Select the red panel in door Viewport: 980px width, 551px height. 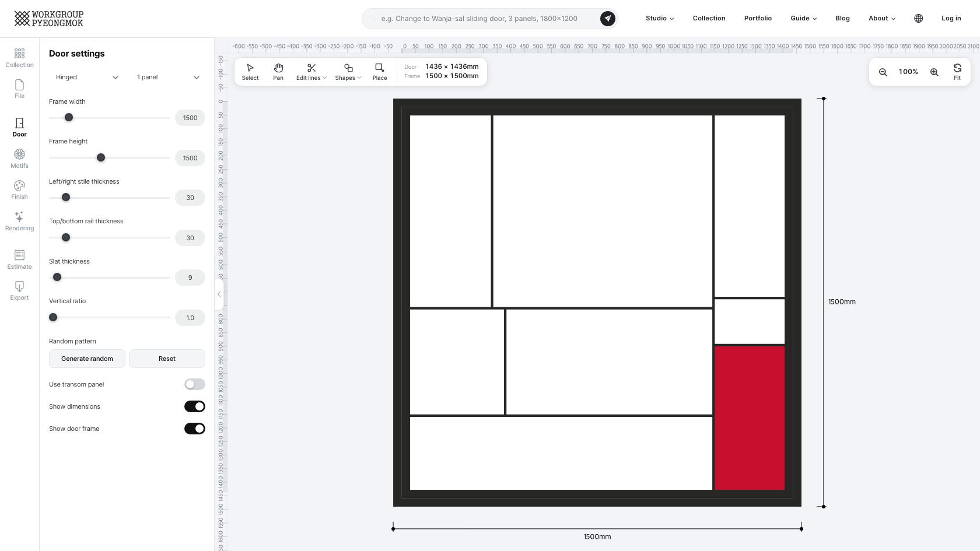pyautogui.click(x=750, y=418)
